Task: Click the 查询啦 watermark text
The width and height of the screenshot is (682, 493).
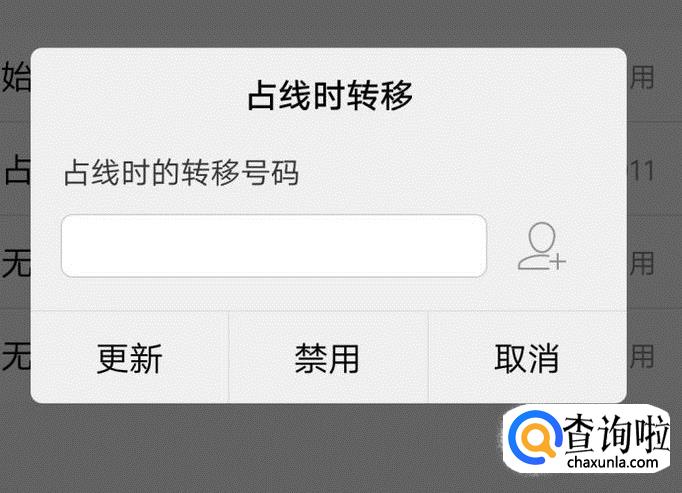Action: point(616,433)
